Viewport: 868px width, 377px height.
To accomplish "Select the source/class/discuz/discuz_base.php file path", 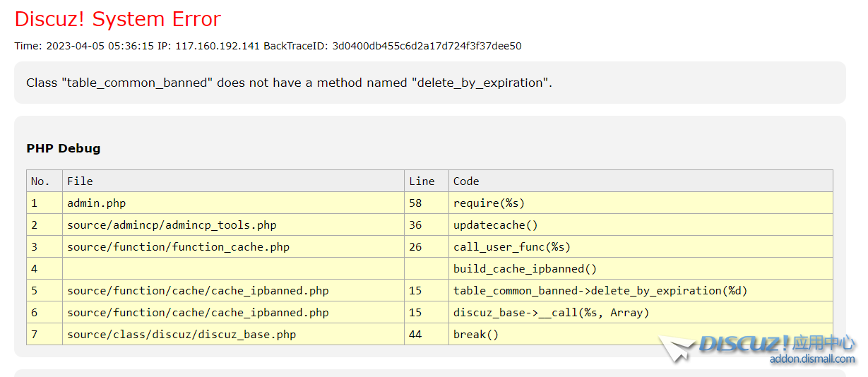I will 182,335.
